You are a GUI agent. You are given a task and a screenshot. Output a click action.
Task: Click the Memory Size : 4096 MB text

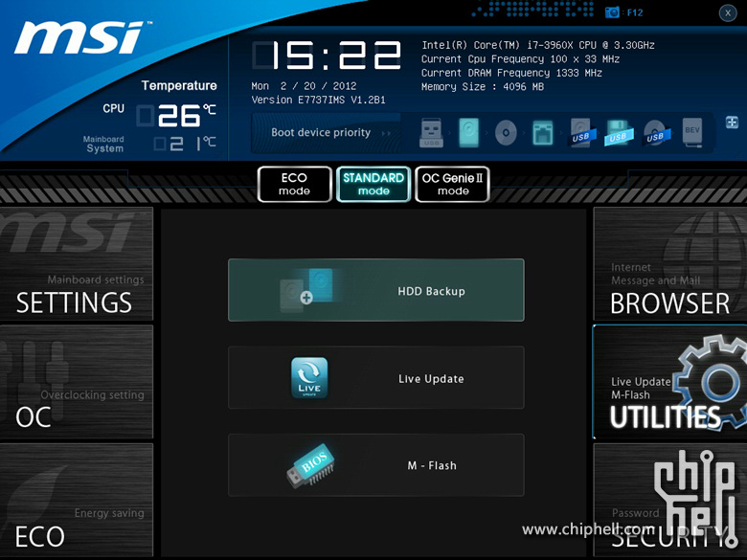pyautogui.click(x=483, y=87)
